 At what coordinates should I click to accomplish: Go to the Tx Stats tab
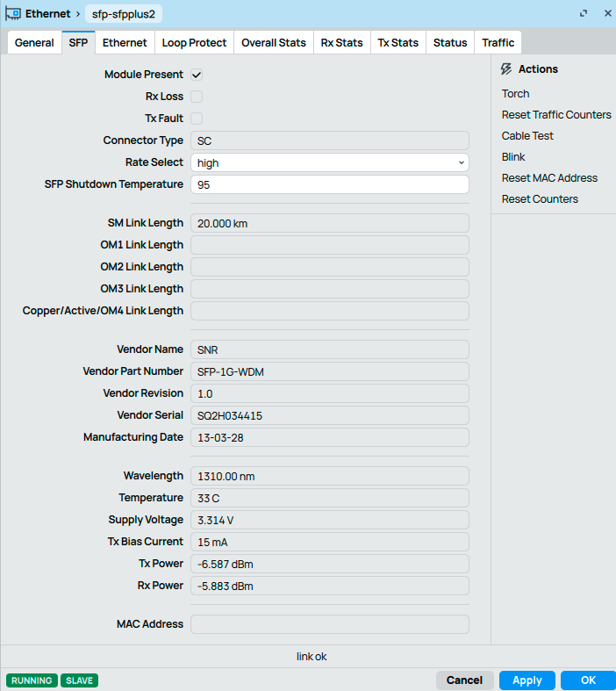click(x=398, y=43)
